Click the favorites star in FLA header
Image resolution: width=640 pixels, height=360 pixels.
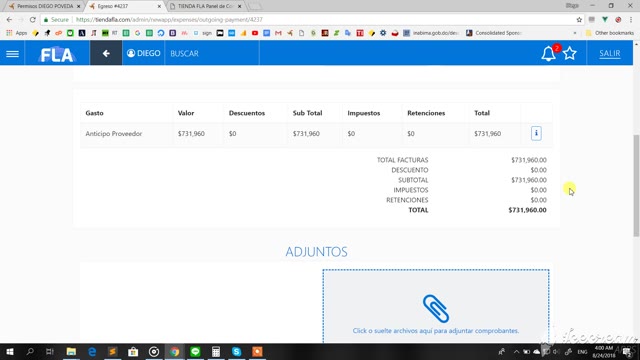pyautogui.click(x=570, y=53)
